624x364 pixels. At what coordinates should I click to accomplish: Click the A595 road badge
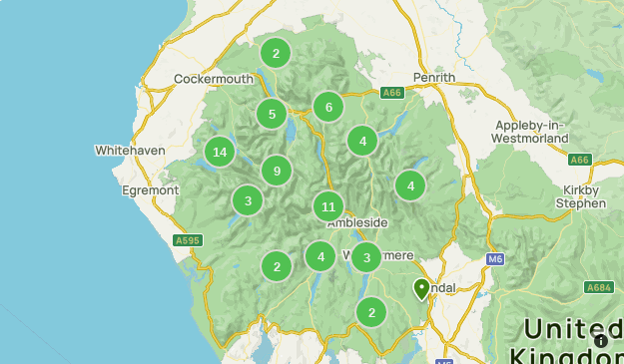pos(188,240)
